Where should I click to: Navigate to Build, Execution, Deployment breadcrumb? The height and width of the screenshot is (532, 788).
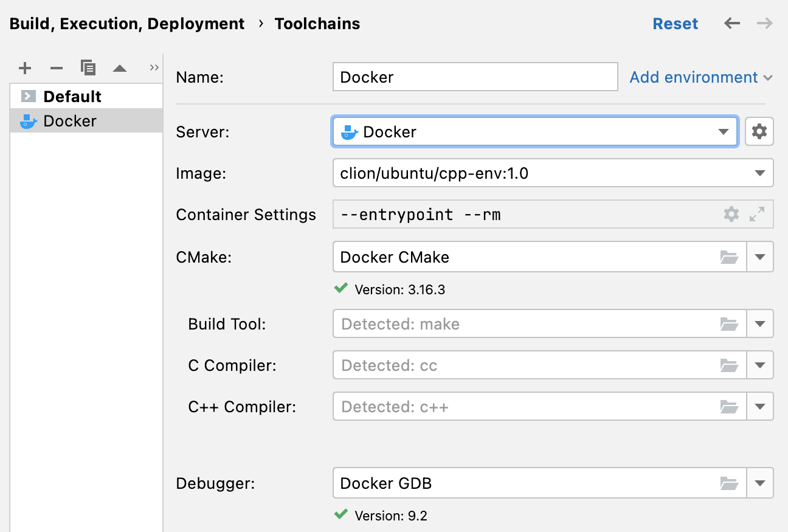pyautogui.click(x=126, y=23)
